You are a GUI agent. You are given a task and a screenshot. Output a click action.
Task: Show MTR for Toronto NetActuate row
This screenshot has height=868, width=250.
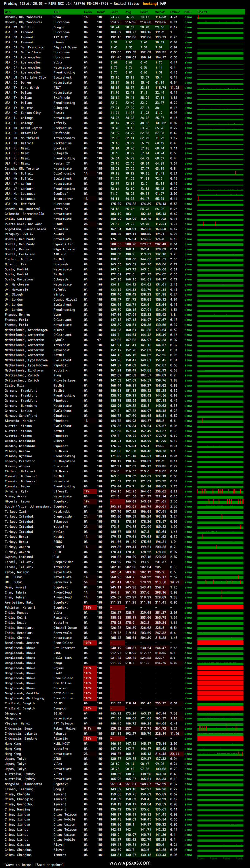pyautogui.click(x=188, y=169)
